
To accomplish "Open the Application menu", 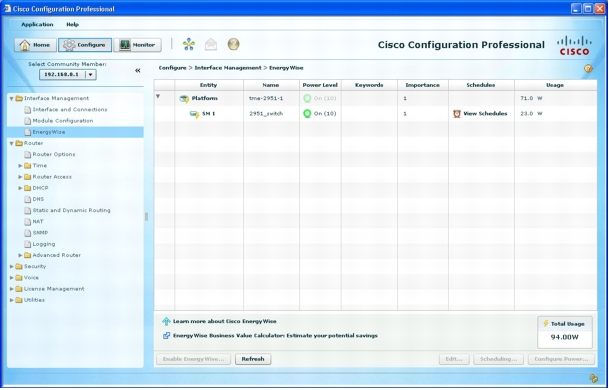I will pos(37,24).
